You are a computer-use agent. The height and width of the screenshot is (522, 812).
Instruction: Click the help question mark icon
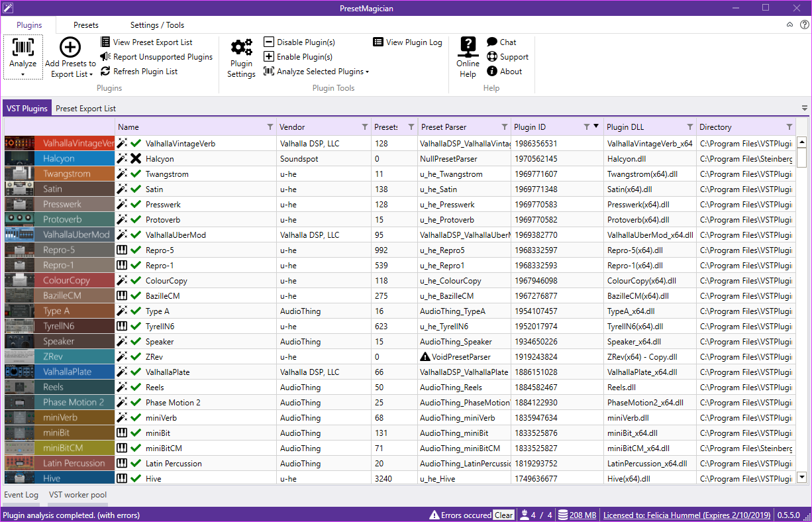804,25
